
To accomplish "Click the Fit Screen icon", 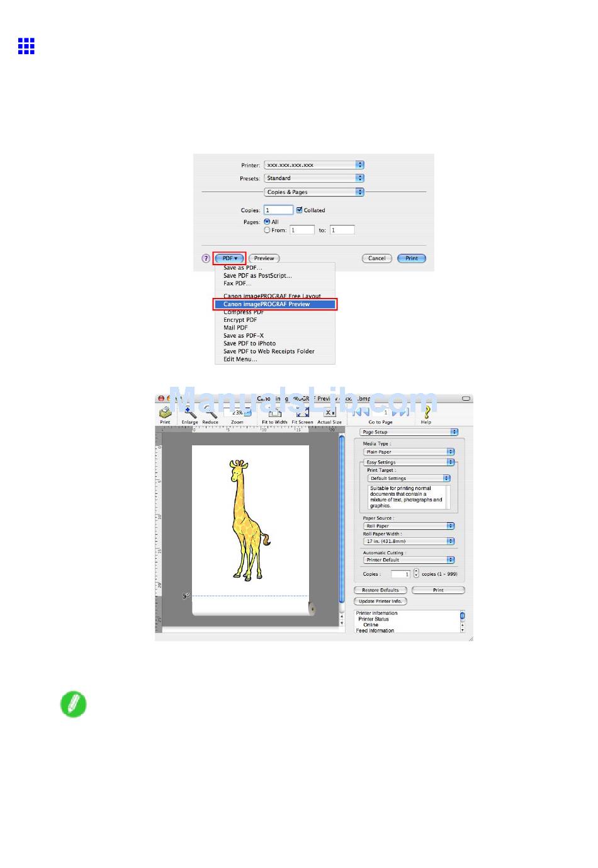I will [x=302, y=412].
